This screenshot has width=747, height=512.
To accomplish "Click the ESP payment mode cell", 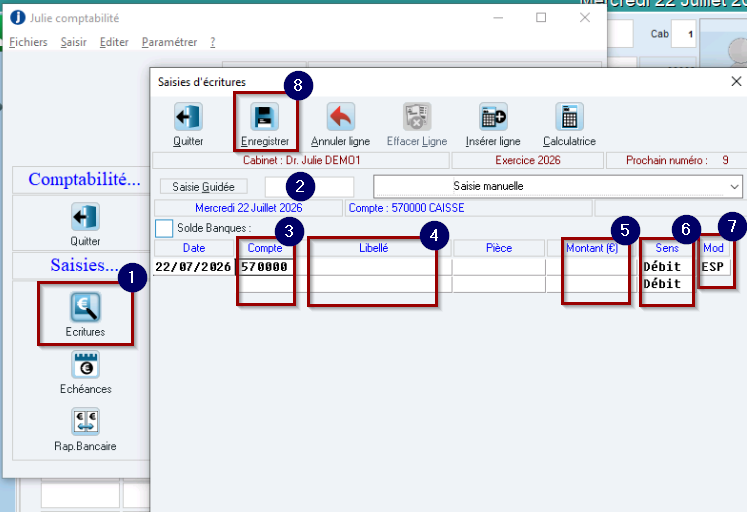I will 713,267.
